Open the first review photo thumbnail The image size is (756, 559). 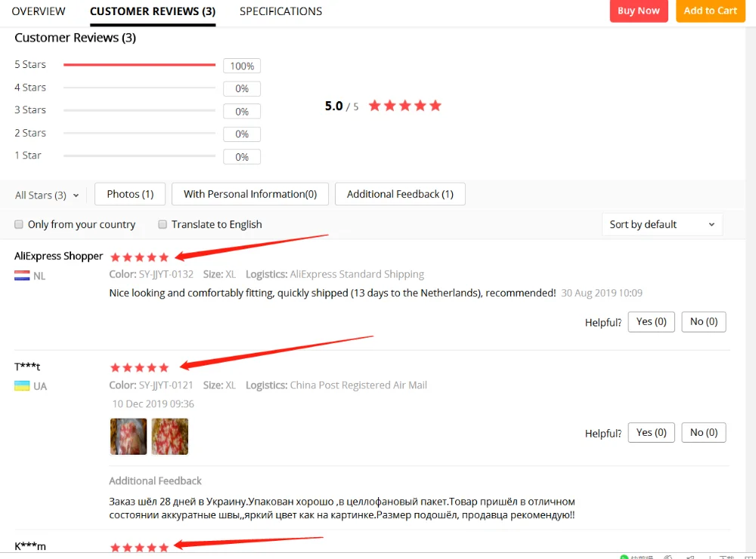click(x=129, y=437)
